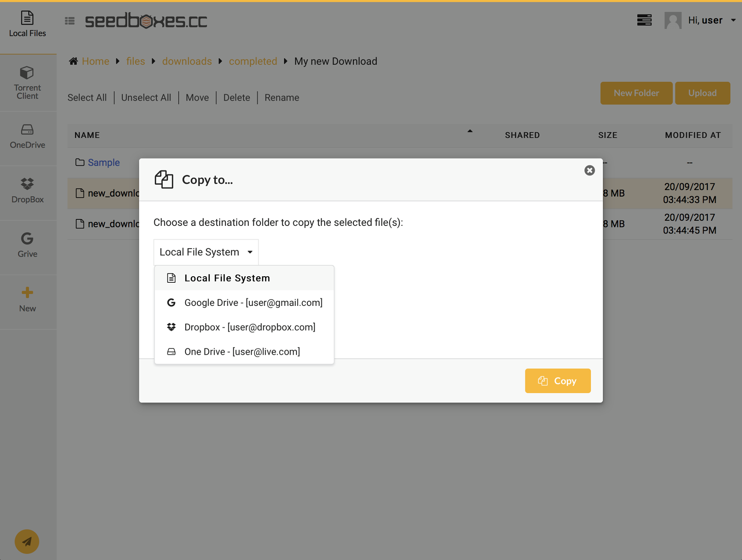Click the Copy button in the dialog
The width and height of the screenshot is (742, 560).
click(x=558, y=381)
